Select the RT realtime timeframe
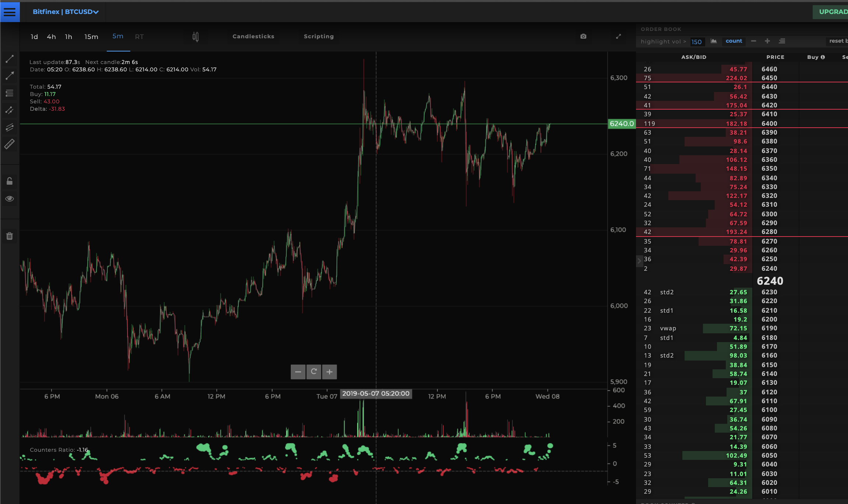This screenshot has width=848, height=504. (x=139, y=37)
